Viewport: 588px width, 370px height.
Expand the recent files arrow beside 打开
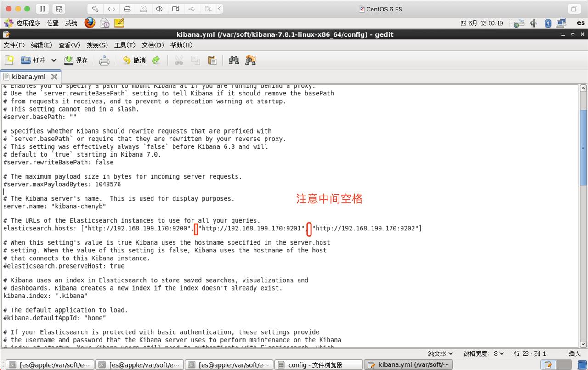pos(53,60)
